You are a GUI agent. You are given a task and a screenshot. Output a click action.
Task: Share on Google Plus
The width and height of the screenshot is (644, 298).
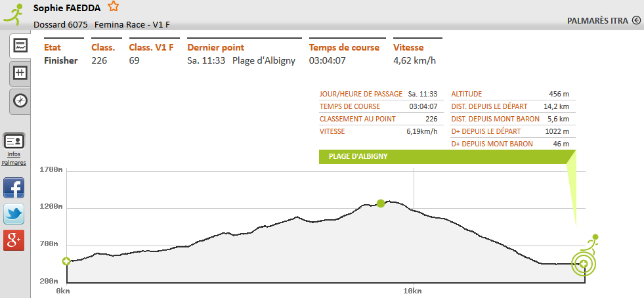pos(14,240)
